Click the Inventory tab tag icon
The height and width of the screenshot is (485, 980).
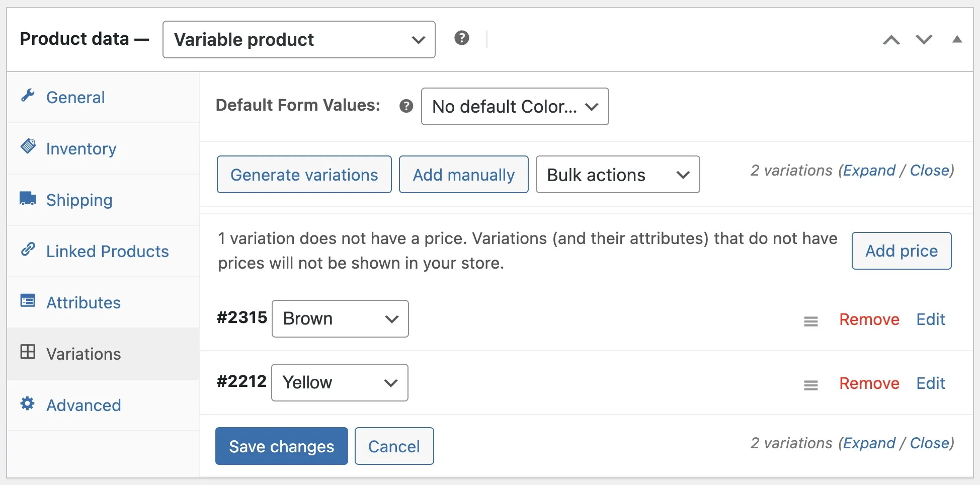pyautogui.click(x=28, y=146)
